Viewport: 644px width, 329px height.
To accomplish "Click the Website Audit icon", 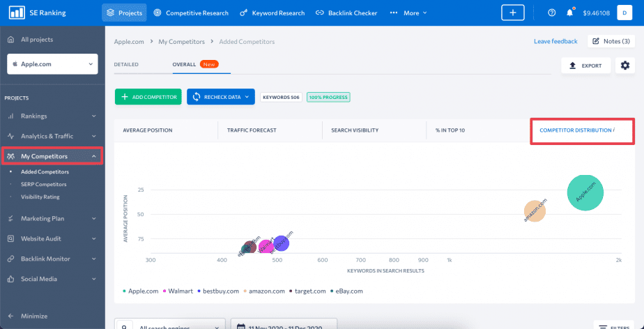I will pyautogui.click(x=11, y=238).
